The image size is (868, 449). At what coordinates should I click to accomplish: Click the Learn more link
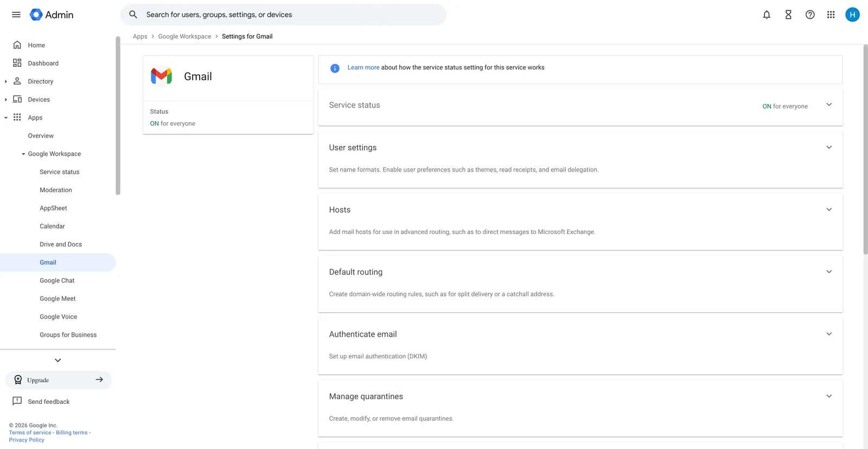click(363, 68)
